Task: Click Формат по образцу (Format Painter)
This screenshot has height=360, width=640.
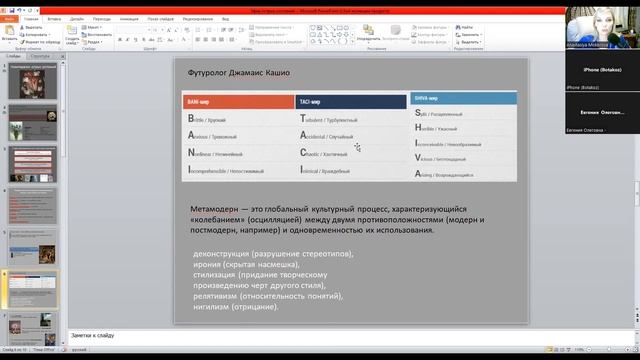Action: click(x=40, y=42)
